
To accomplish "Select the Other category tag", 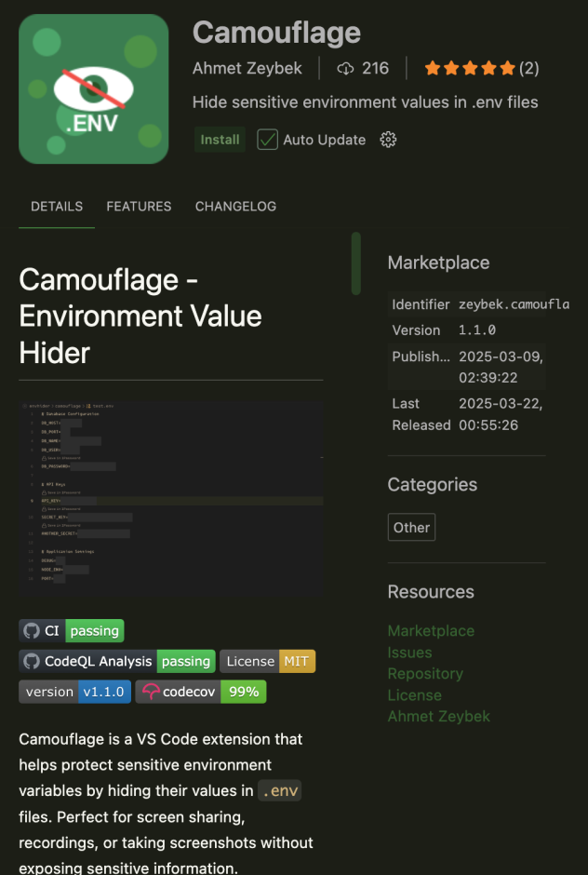I will 411,527.
